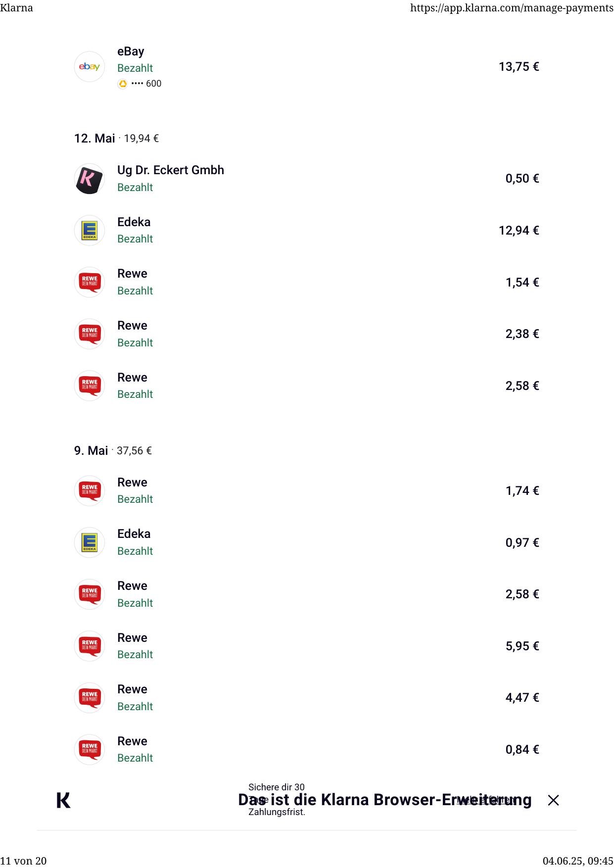Click the Klarna K logo in the bottom banner
The width and height of the screenshot is (614, 868).
click(x=63, y=800)
